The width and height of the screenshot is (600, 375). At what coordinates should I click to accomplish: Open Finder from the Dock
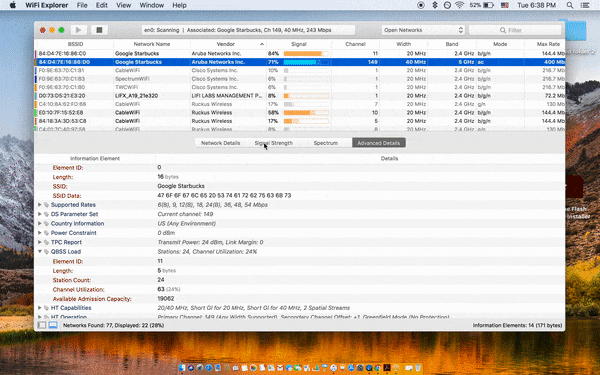[x=182, y=368]
